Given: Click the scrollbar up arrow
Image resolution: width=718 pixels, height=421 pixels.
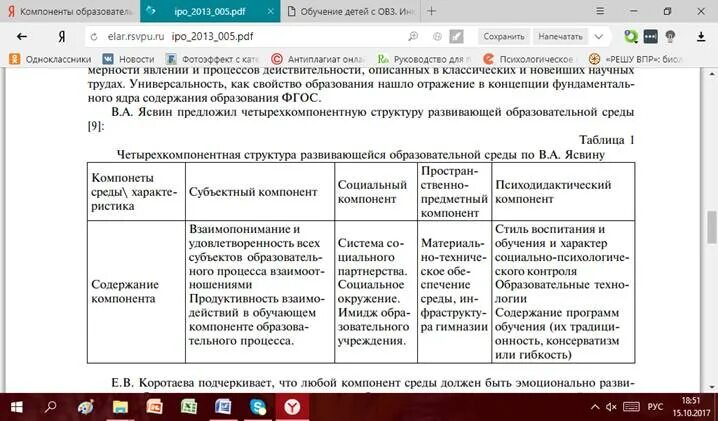Looking at the screenshot, I should (x=712, y=74).
